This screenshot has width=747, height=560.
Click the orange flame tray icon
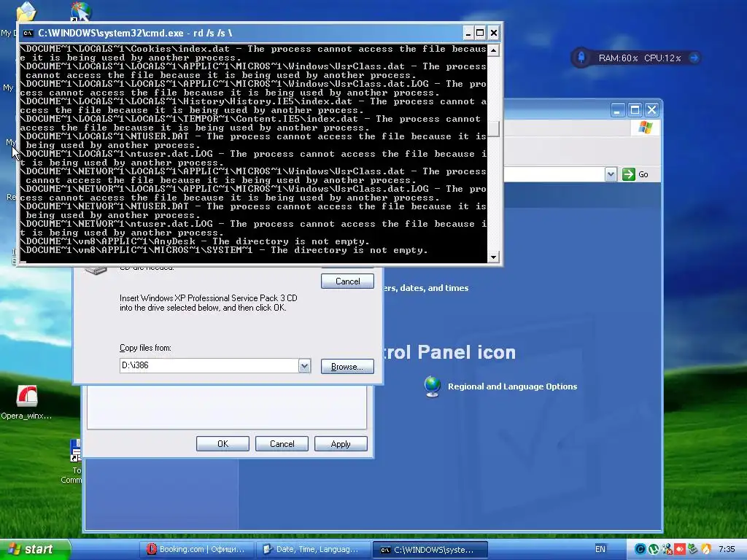point(706,549)
